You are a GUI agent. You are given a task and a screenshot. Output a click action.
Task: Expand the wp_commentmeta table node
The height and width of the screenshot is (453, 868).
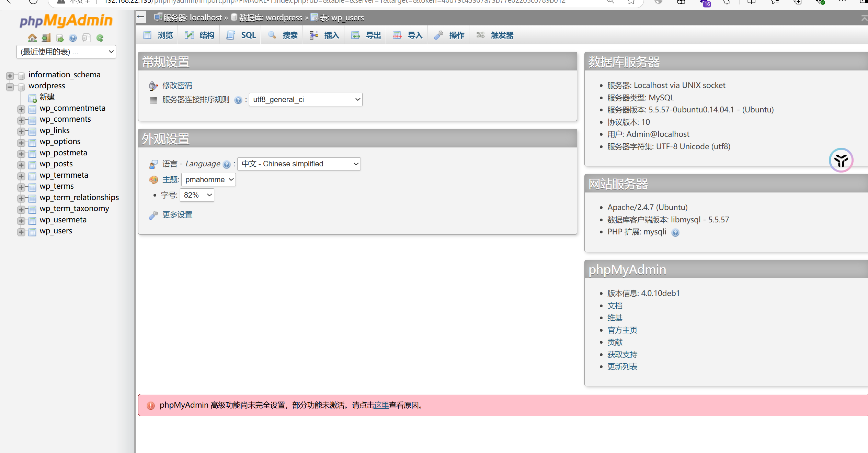[x=21, y=109]
